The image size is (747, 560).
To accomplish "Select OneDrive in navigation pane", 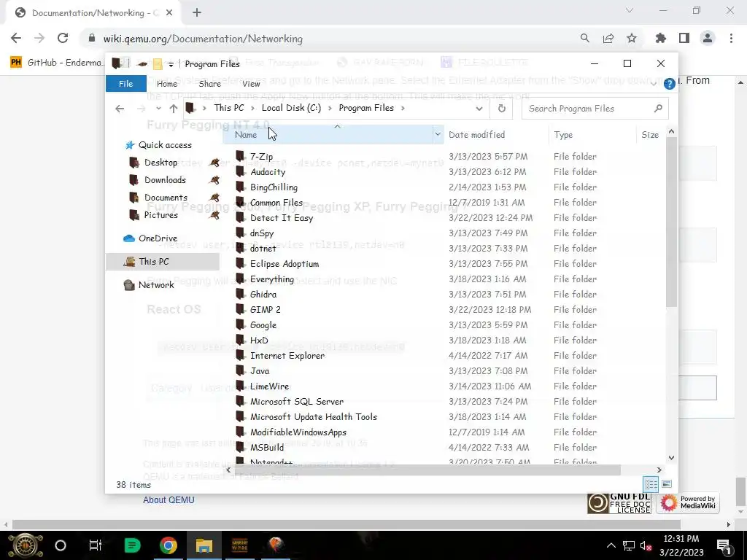I will point(158,238).
